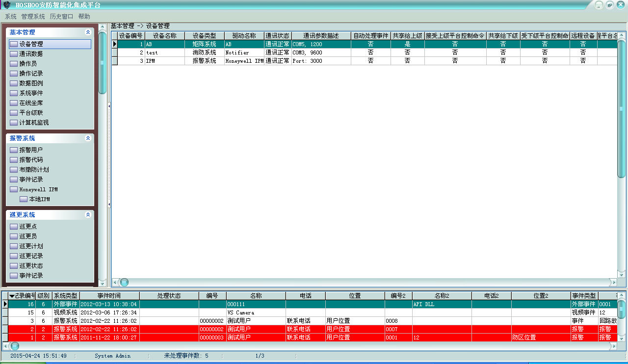Open the 历史窗口 menu
Screen dimensions: 628x364
61,16
